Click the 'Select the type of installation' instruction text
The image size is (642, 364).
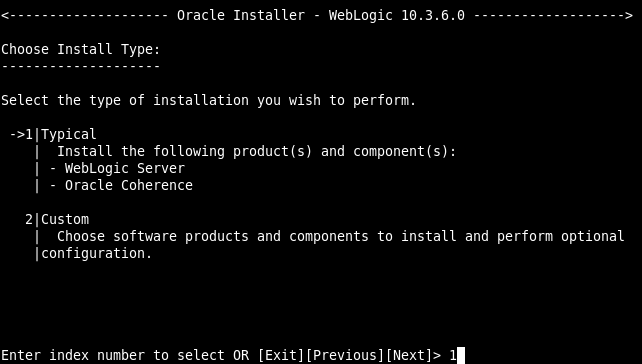(208, 100)
